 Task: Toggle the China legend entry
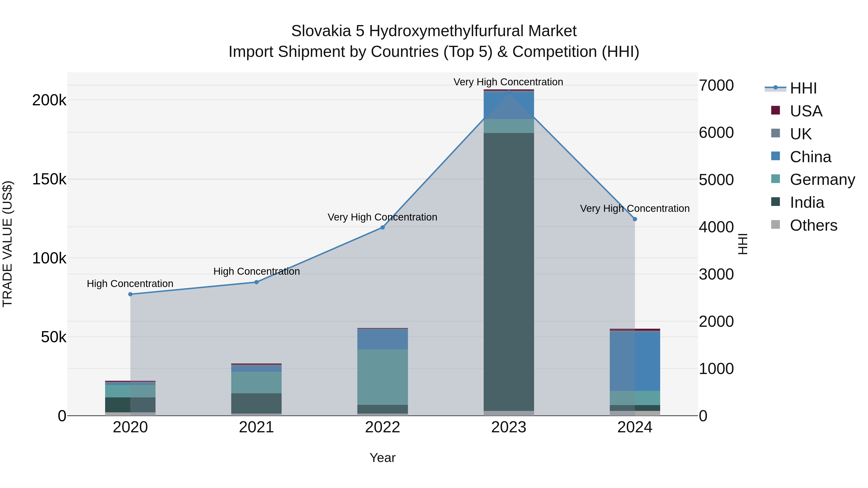tap(801, 157)
